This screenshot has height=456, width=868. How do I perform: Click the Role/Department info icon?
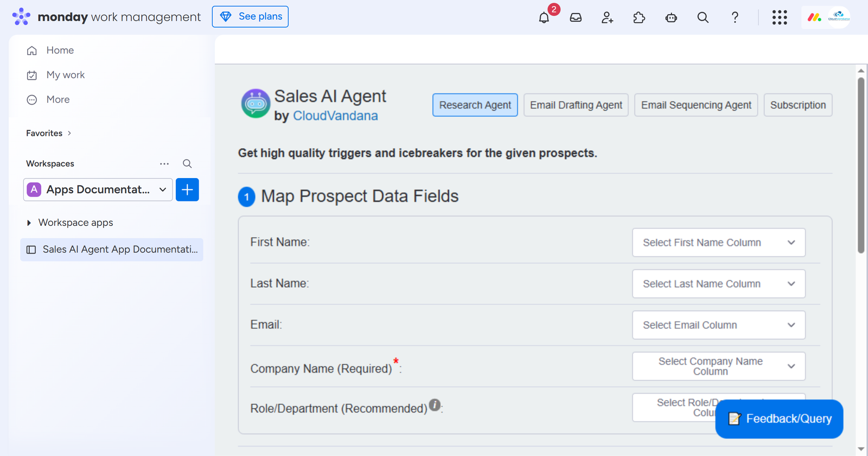pyautogui.click(x=435, y=404)
